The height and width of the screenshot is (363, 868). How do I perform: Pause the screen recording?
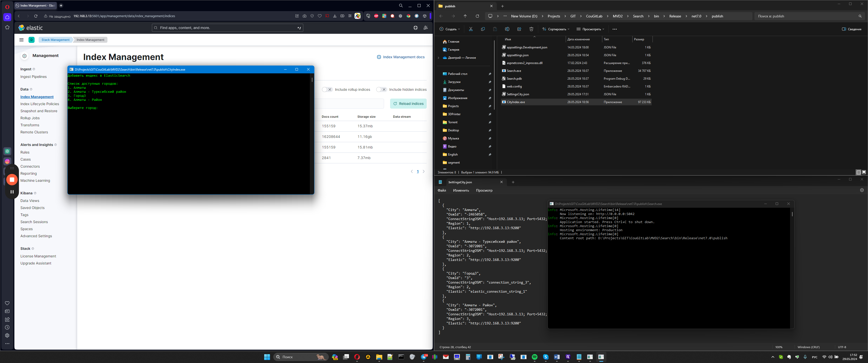(x=12, y=192)
